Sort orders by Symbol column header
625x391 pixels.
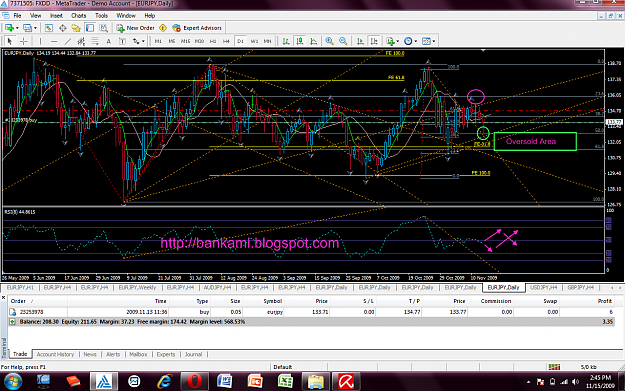click(273, 301)
